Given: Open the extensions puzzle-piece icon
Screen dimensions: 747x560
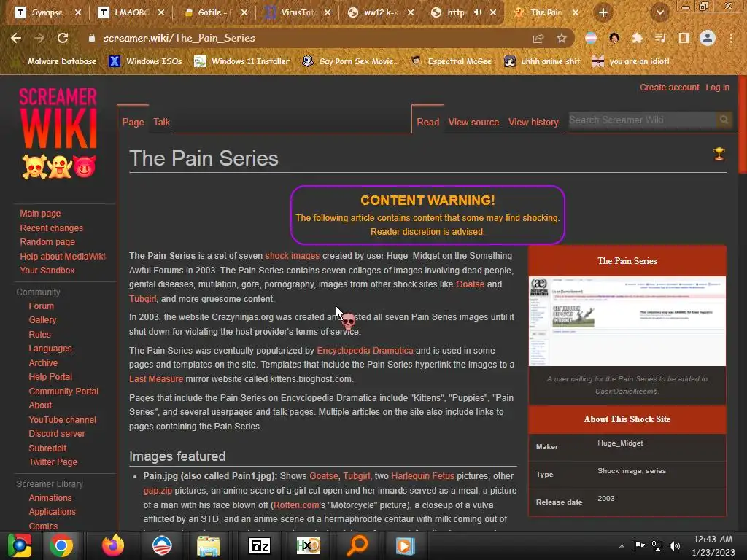Looking at the screenshot, I should 637,38.
